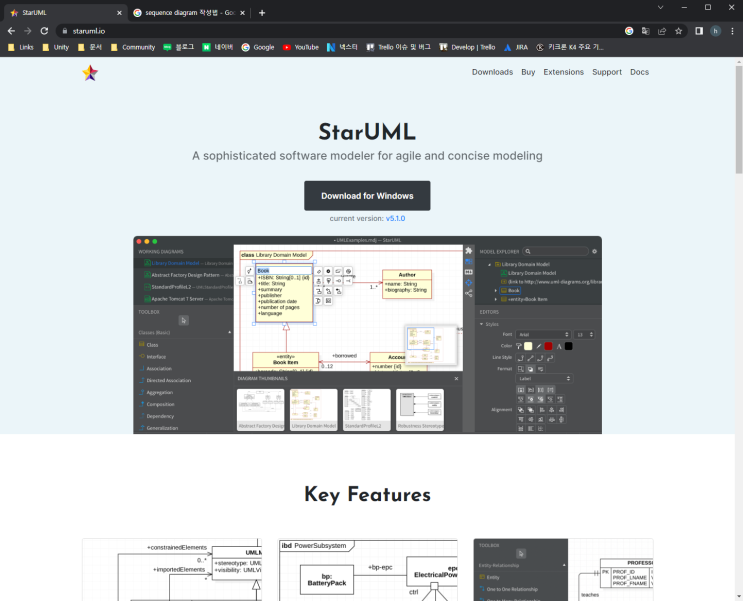Click the Extensions puzzle icon in the app screenshot
743x601 pixels.
click(469, 251)
